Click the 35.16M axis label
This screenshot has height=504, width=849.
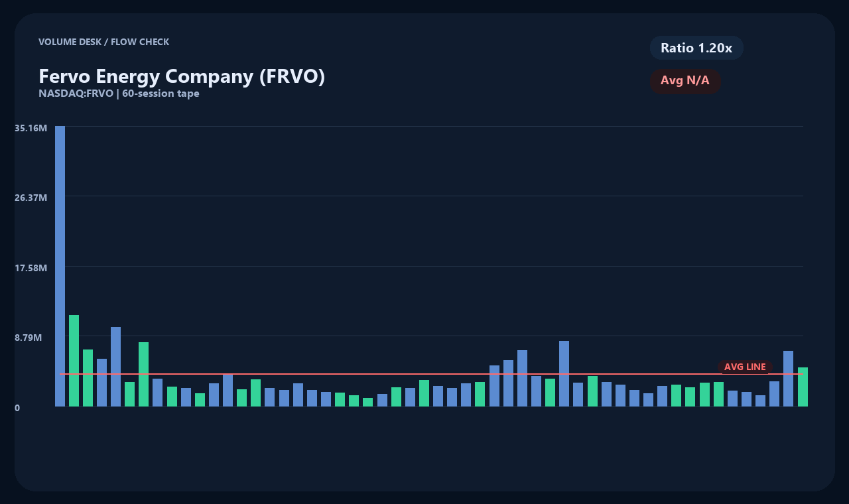pos(31,127)
